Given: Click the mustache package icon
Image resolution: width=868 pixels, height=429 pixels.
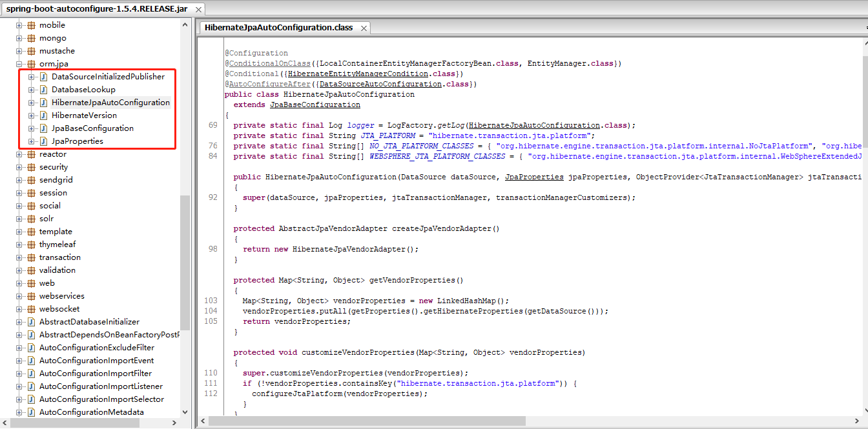Looking at the screenshot, I should coord(31,51).
